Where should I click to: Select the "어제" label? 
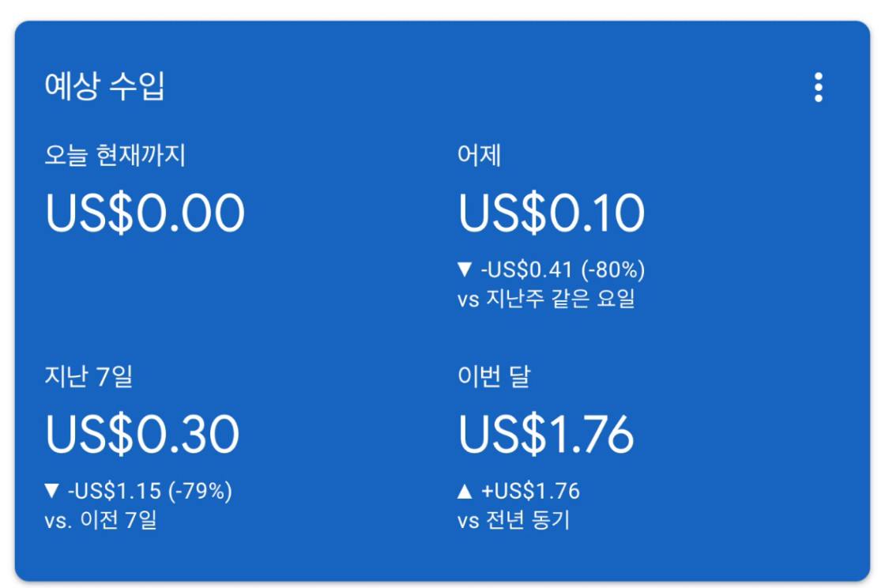479,156
